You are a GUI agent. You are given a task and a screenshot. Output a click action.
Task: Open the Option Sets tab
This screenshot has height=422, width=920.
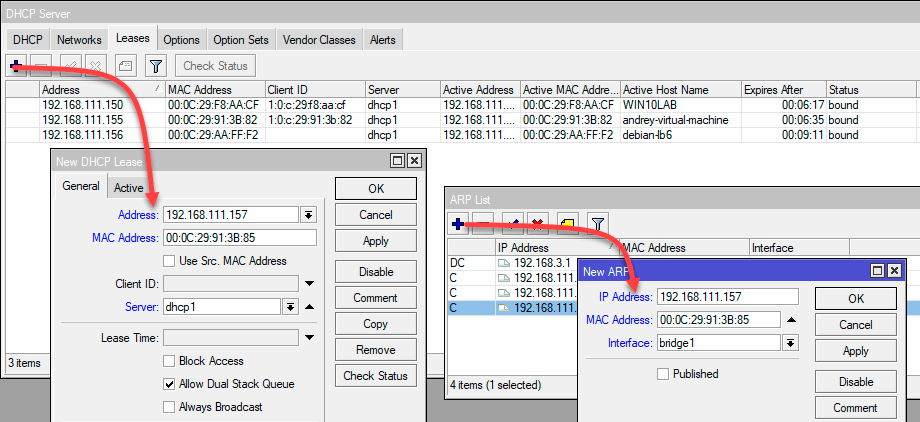click(x=241, y=40)
